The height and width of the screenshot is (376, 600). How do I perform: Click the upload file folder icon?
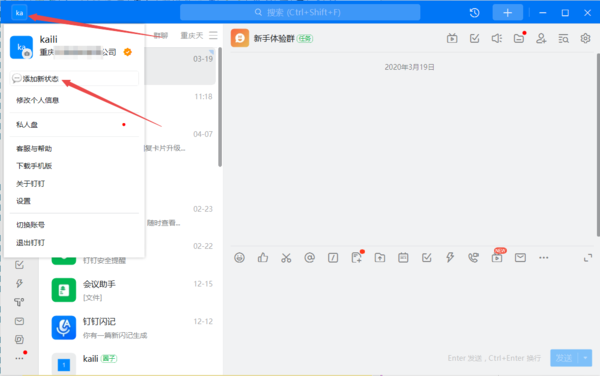[380, 258]
